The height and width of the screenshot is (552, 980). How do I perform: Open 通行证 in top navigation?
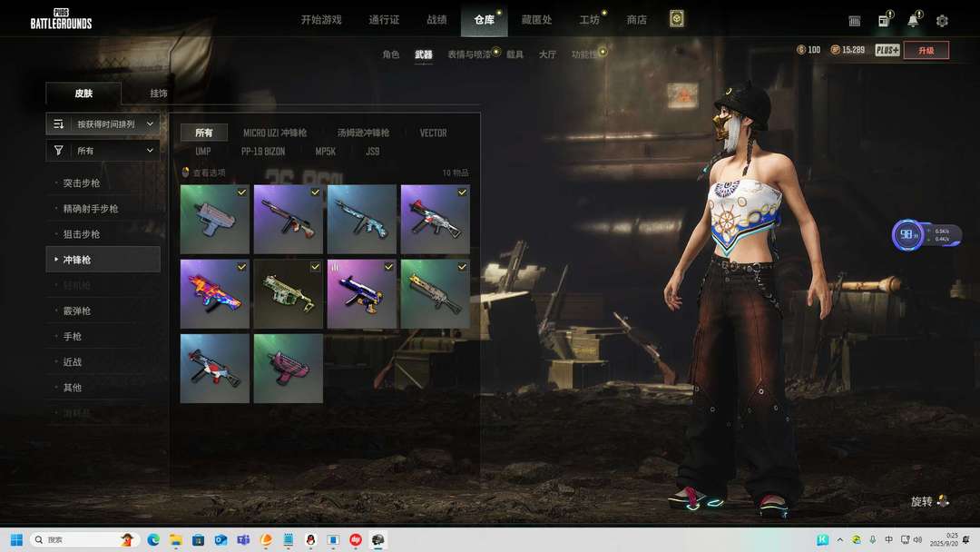[x=384, y=20]
